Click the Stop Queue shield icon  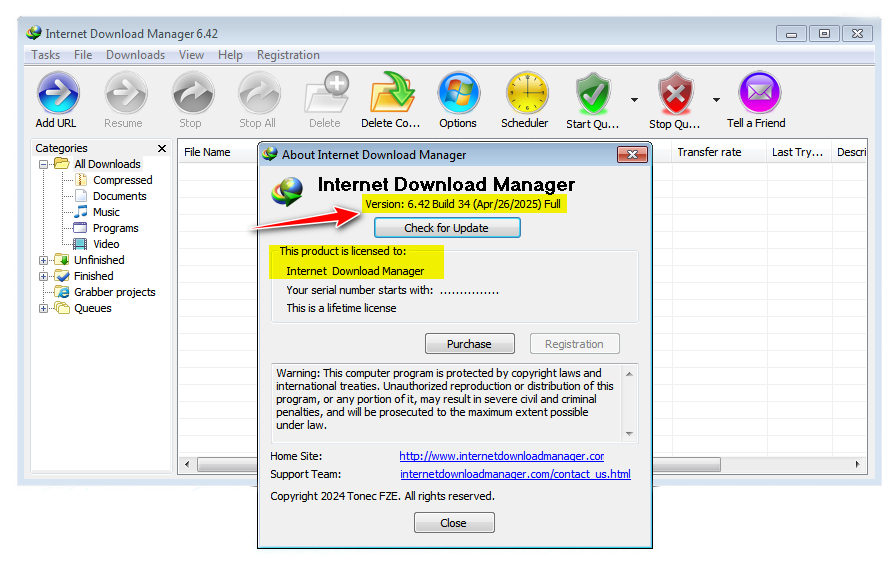pyautogui.click(x=676, y=94)
